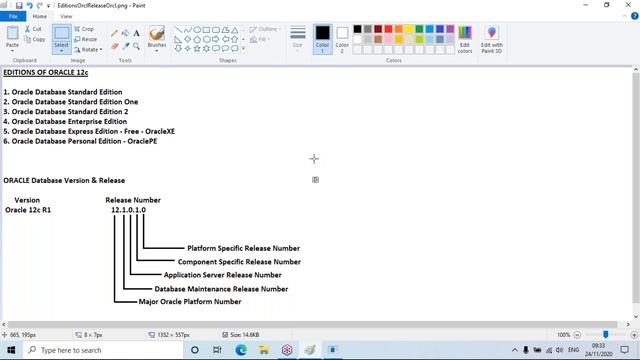Select the Text tool
This screenshot has width=640, height=360.
pyautogui.click(x=136, y=33)
